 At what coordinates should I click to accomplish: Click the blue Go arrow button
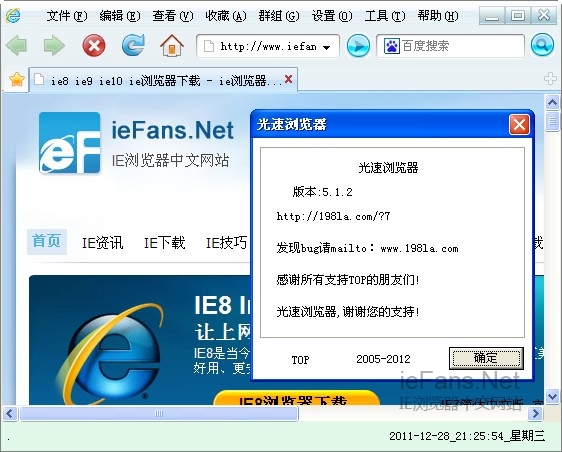tap(358, 46)
